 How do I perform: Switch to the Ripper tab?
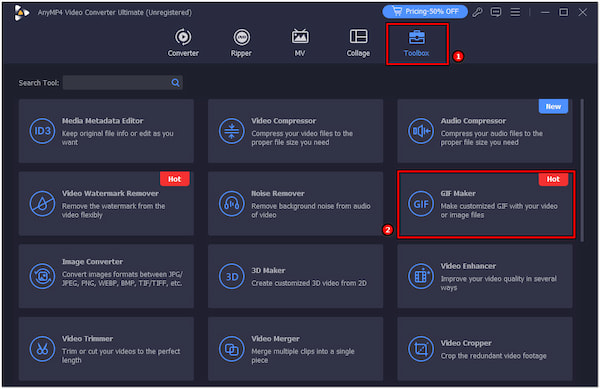pyautogui.click(x=241, y=43)
